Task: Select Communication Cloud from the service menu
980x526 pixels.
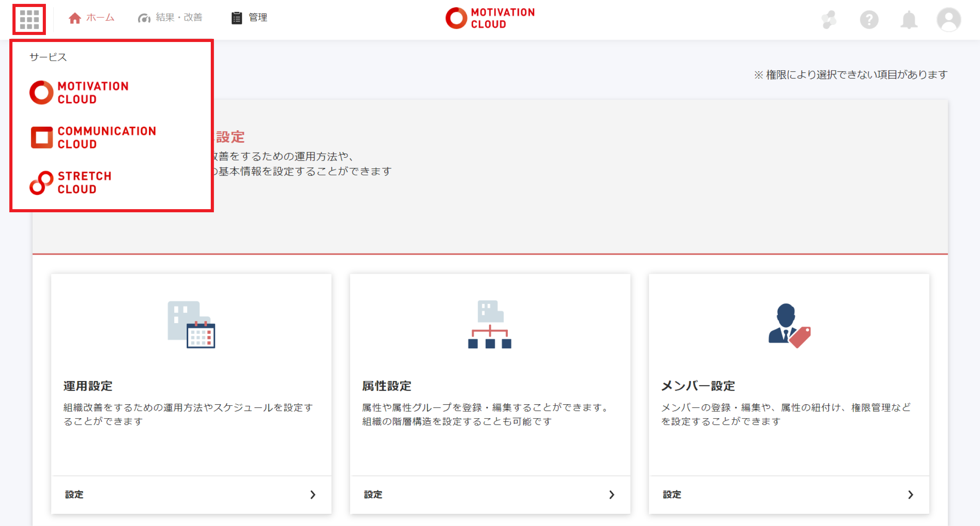Action: [93, 137]
